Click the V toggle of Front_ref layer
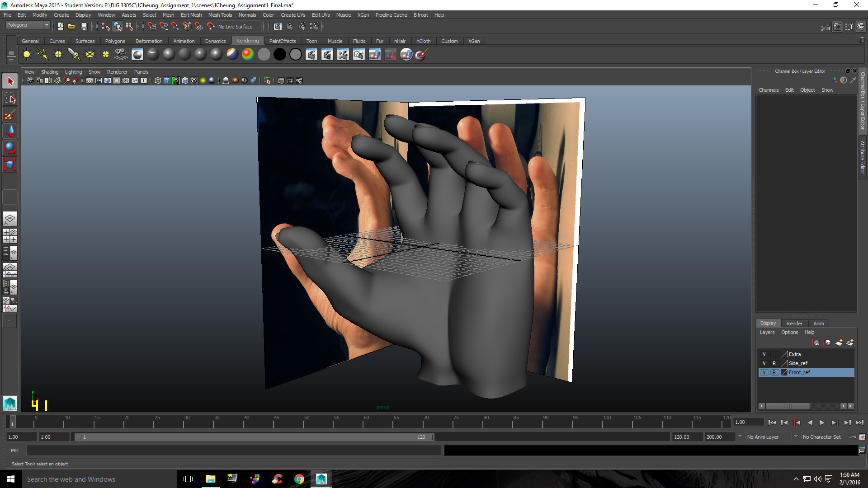Viewport: 868px width, 488px height. (764, 372)
